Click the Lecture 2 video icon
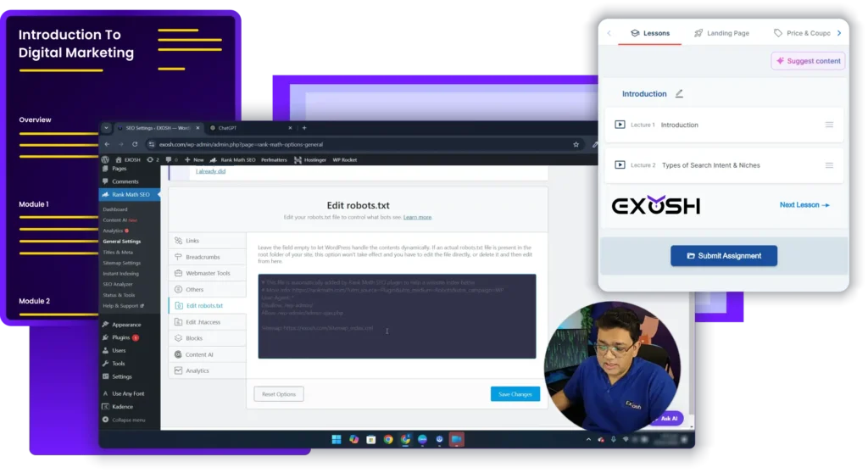 (x=620, y=165)
